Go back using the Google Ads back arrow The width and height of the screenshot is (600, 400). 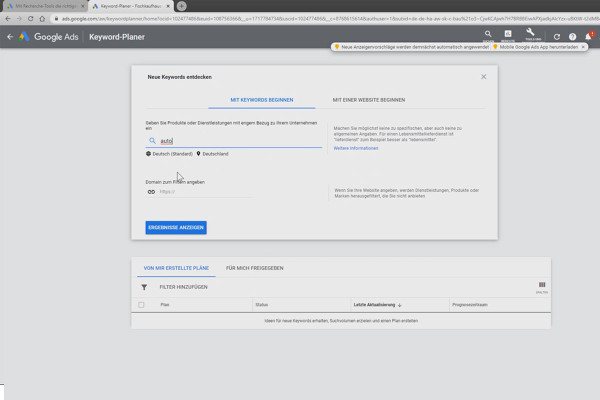point(10,37)
